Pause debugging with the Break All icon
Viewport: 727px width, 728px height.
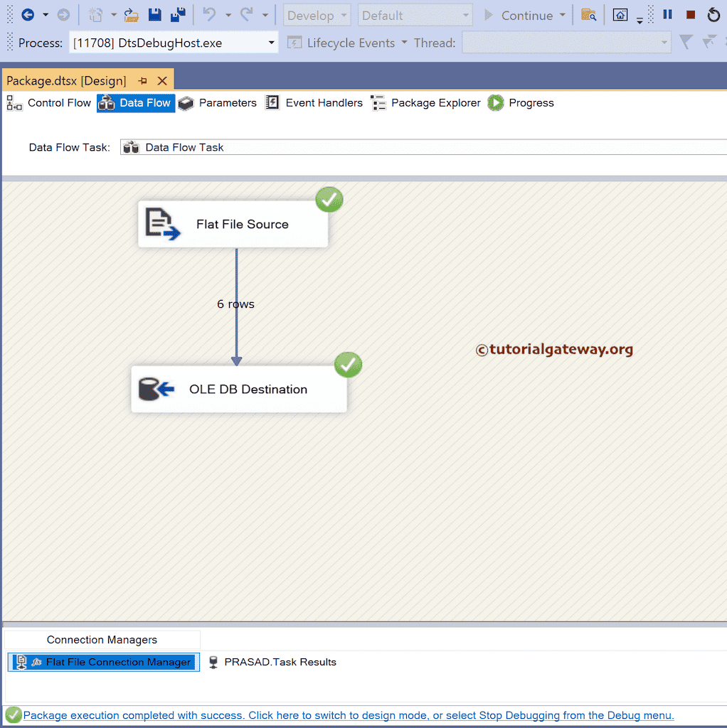[667, 14]
